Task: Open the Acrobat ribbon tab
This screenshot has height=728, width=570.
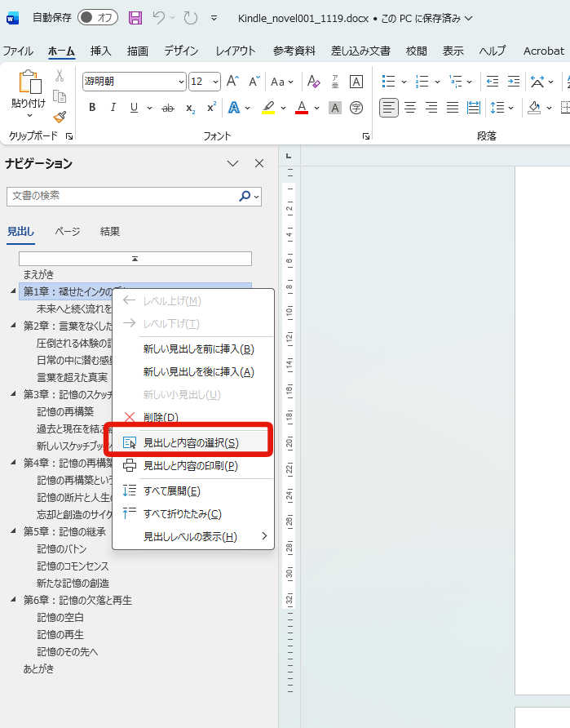Action: coord(544,51)
